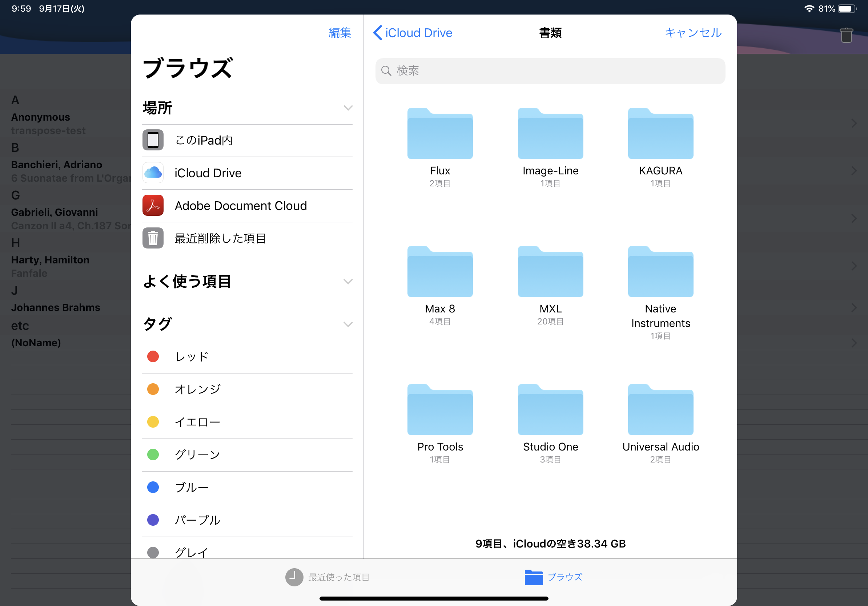The height and width of the screenshot is (606, 868).
Task: Select the グリーン tag
Action: (247, 454)
